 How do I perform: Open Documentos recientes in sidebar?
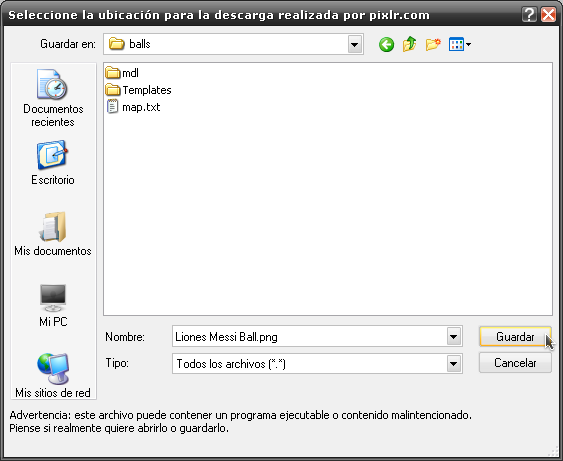(53, 98)
